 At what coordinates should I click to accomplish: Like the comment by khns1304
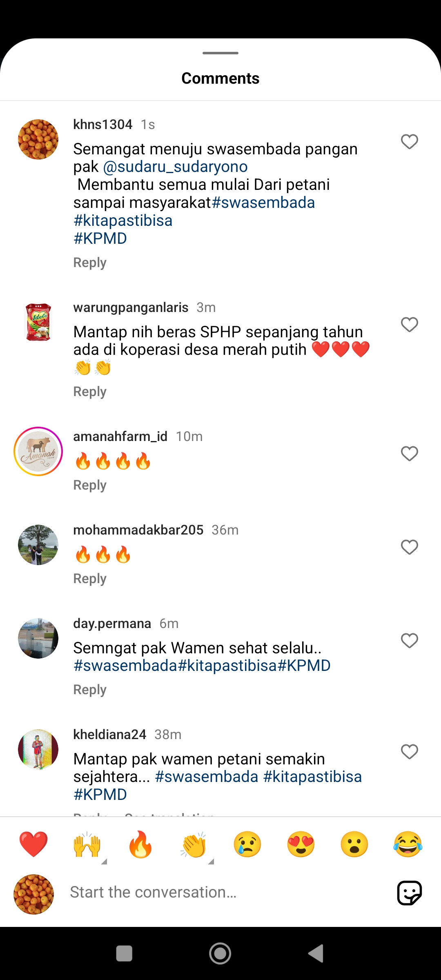(409, 142)
